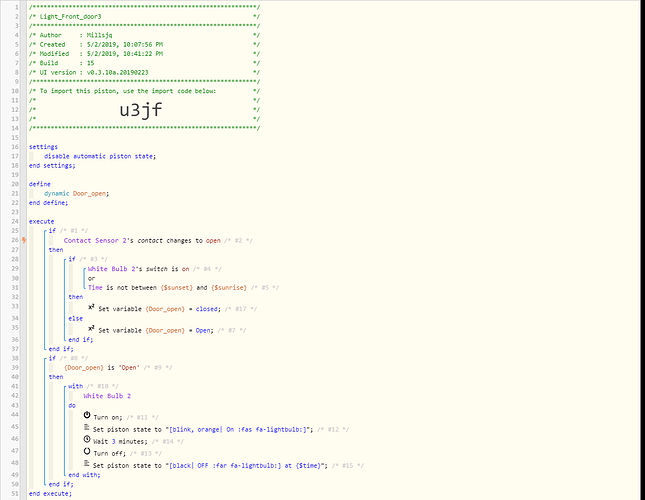Image resolution: width=645 pixels, height=500 pixels.
Task: Click the 'define' keyword
Action: (x=39, y=184)
